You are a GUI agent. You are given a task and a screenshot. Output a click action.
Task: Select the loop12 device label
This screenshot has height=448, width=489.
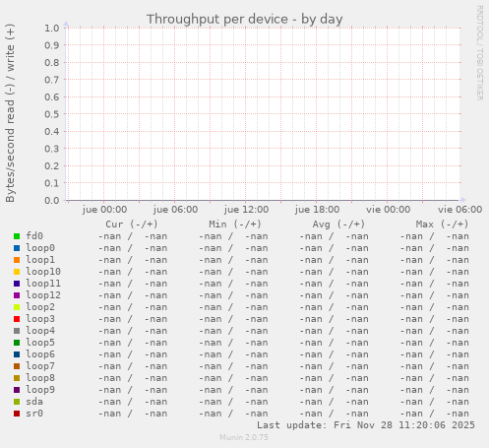[x=43, y=295]
